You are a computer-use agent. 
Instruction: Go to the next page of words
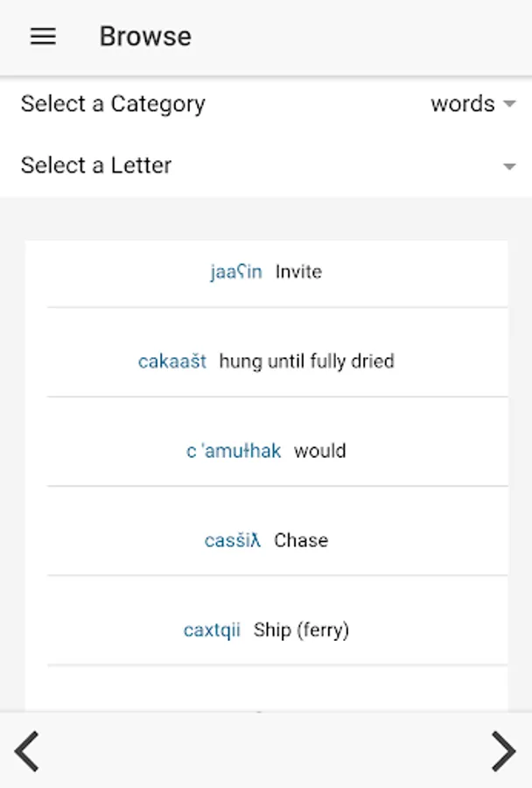[503, 750]
